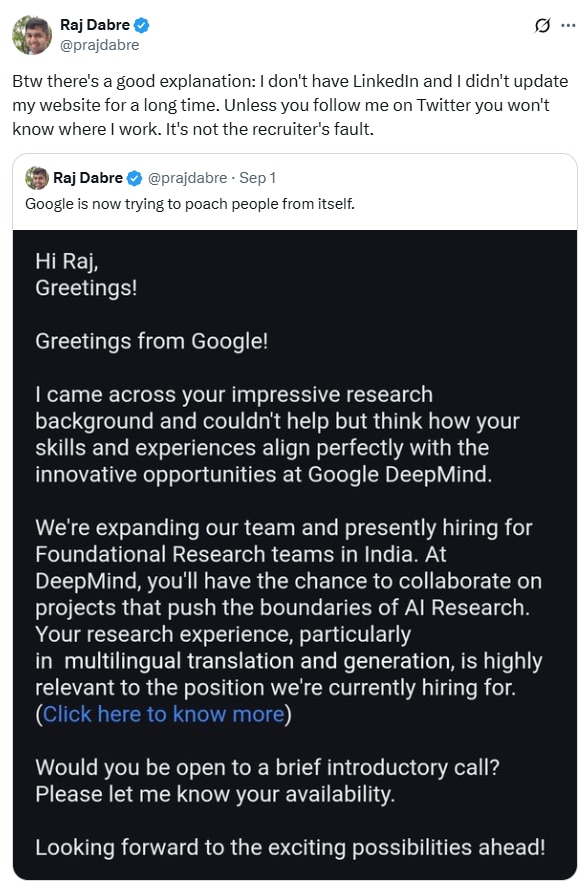Click paragraph starting 'I came across your impressive research'
The width and height of the screenshot is (584, 892).
(x=277, y=435)
